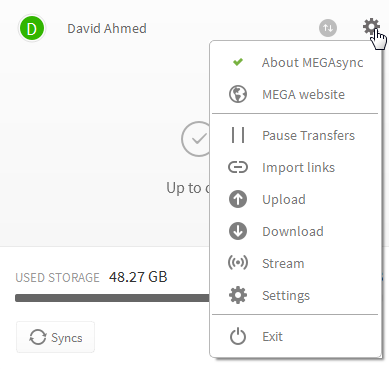389x369 pixels.
Task: Open the transfers arrows icon
Action: pos(328,28)
